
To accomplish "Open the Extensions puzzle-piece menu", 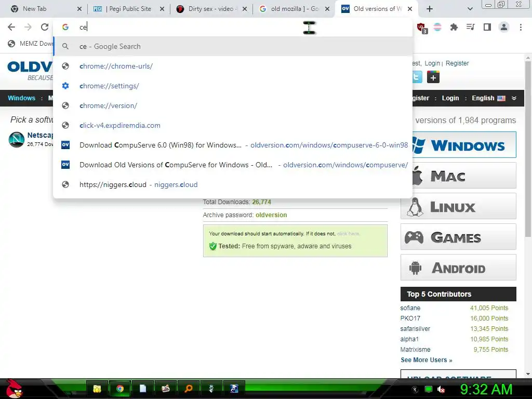I will tap(454, 27).
